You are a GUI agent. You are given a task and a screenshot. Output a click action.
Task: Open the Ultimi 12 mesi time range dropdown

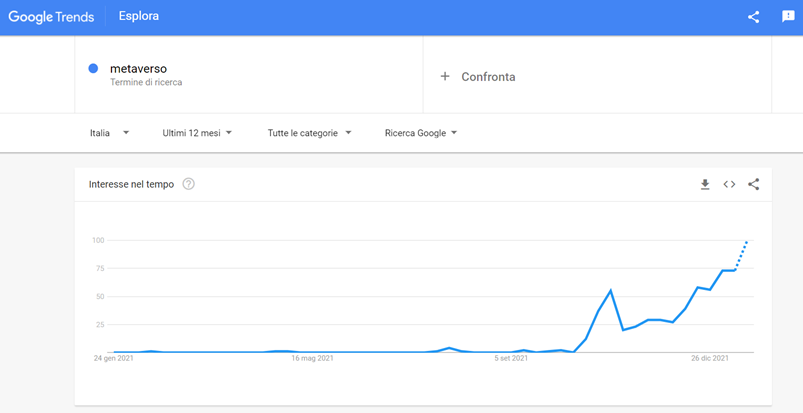point(197,132)
